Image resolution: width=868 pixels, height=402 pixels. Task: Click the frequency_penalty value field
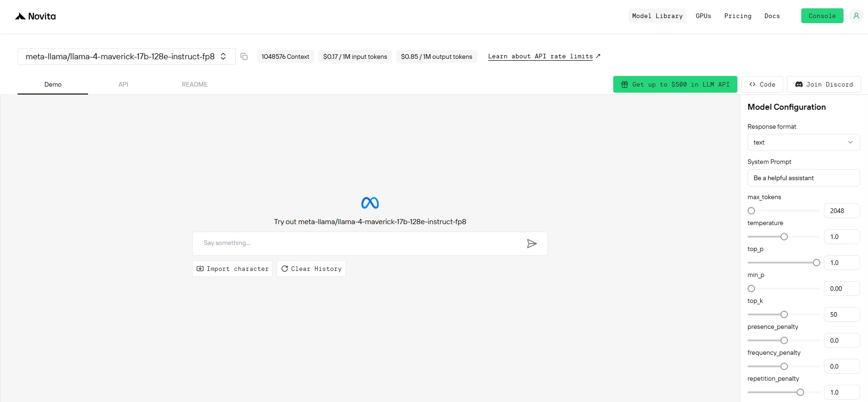pos(842,366)
